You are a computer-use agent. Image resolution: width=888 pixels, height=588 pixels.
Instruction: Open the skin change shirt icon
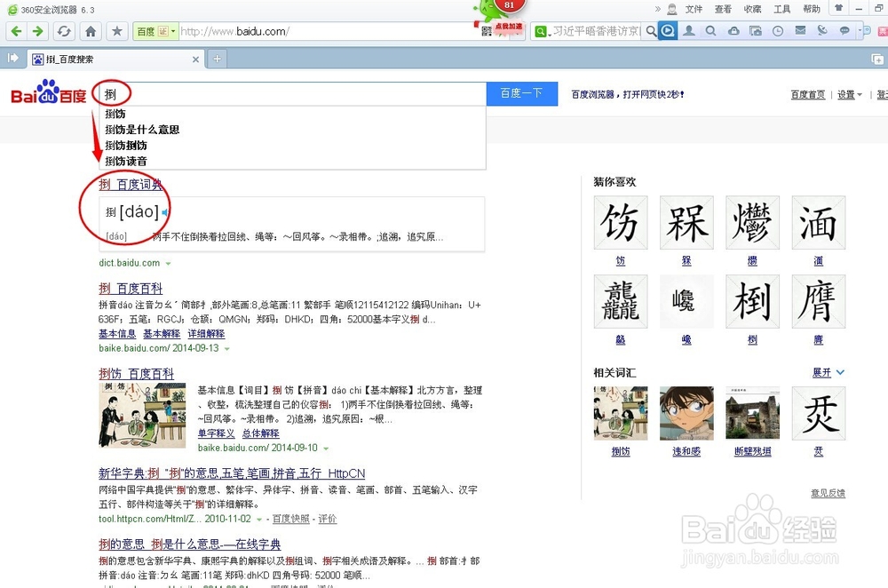click(x=839, y=8)
